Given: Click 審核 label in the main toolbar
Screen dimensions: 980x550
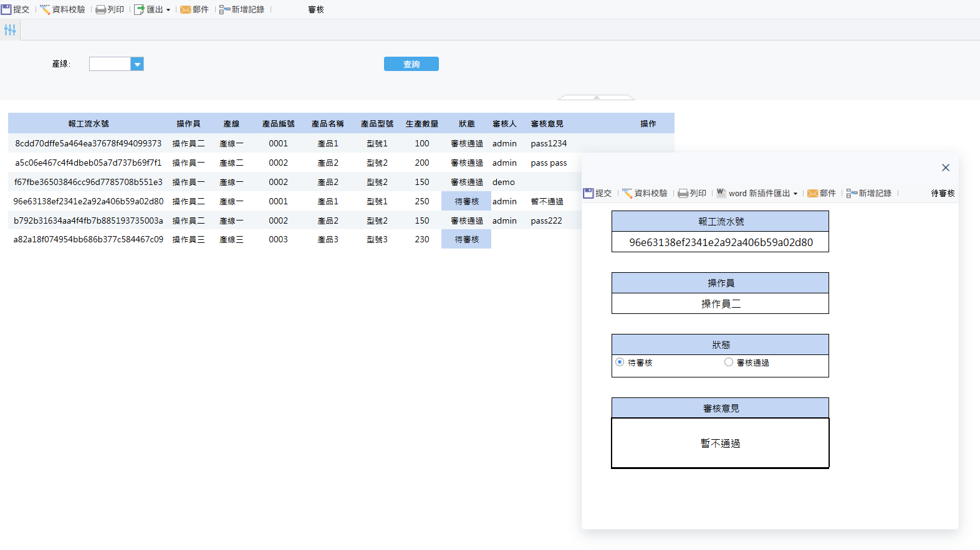Looking at the screenshot, I should point(316,10).
